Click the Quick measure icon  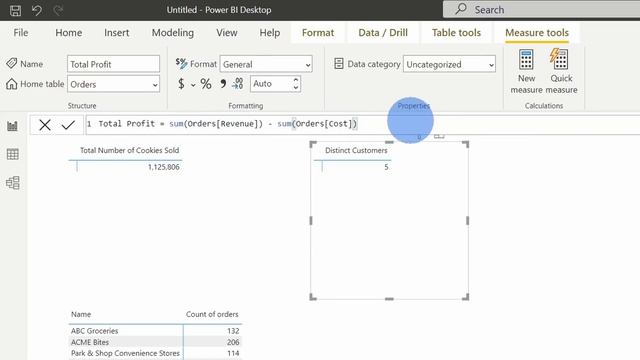(x=559, y=60)
